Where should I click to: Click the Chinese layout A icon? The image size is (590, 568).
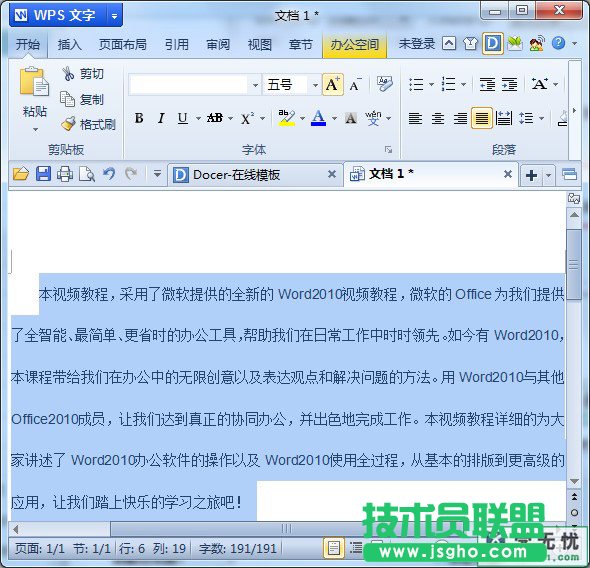(x=540, y=84)
